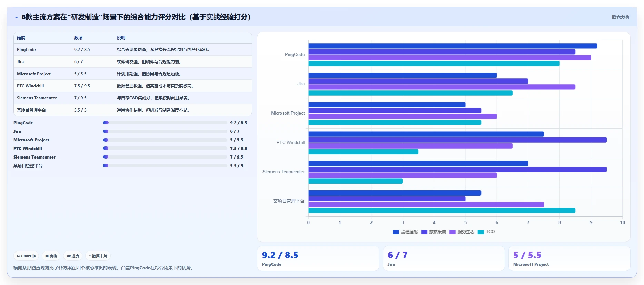Image resolution: width=644 pixels, height=285 pixels.
Task: Select the Chart.js tag chip
Action: pos(26,256)
